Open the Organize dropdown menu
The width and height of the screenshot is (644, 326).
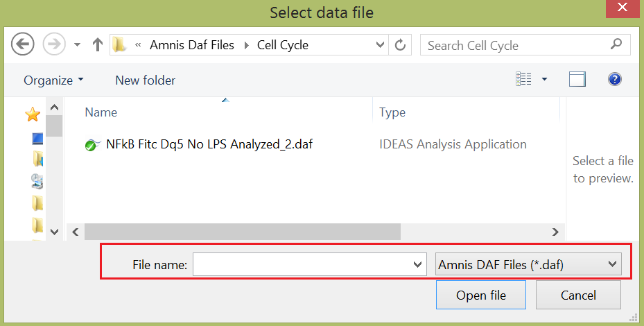(53, 80)
